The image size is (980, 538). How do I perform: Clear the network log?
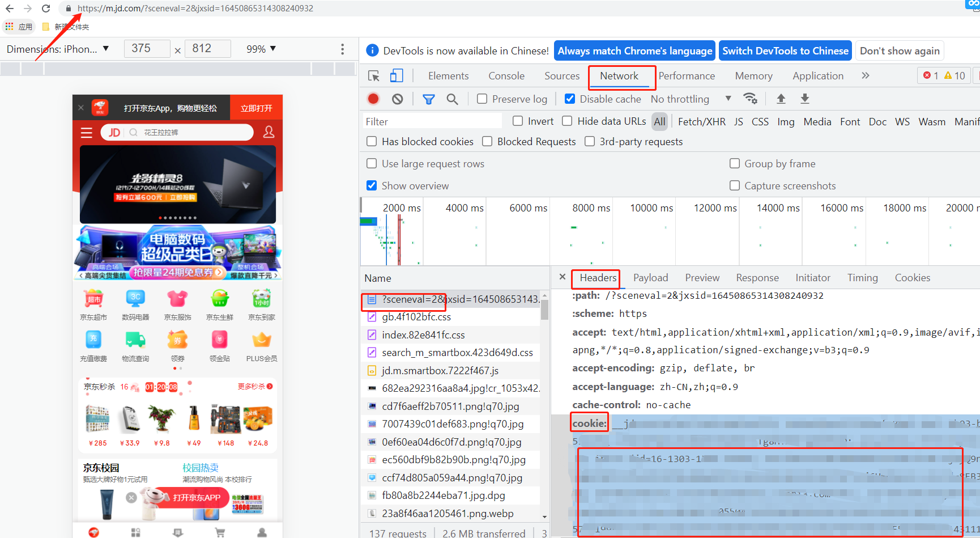(398, 99)
